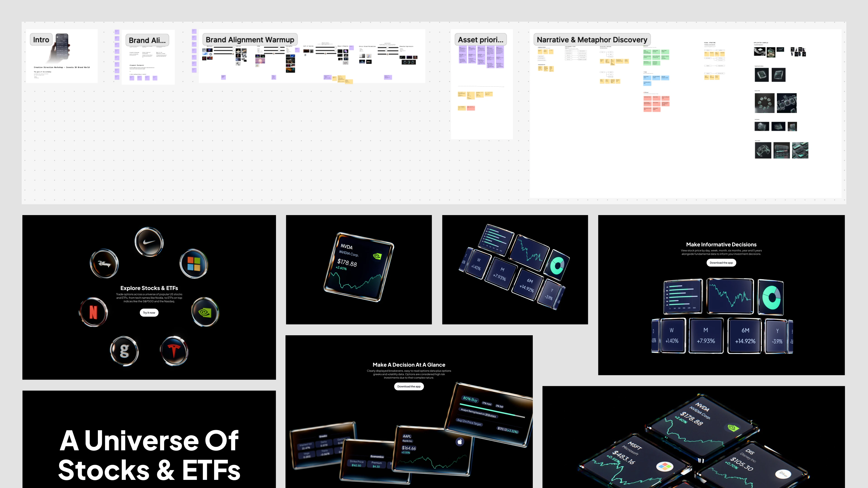868x488 pixels.
Task: Click the 80% Buy label
Action: (x=470, y=399)
